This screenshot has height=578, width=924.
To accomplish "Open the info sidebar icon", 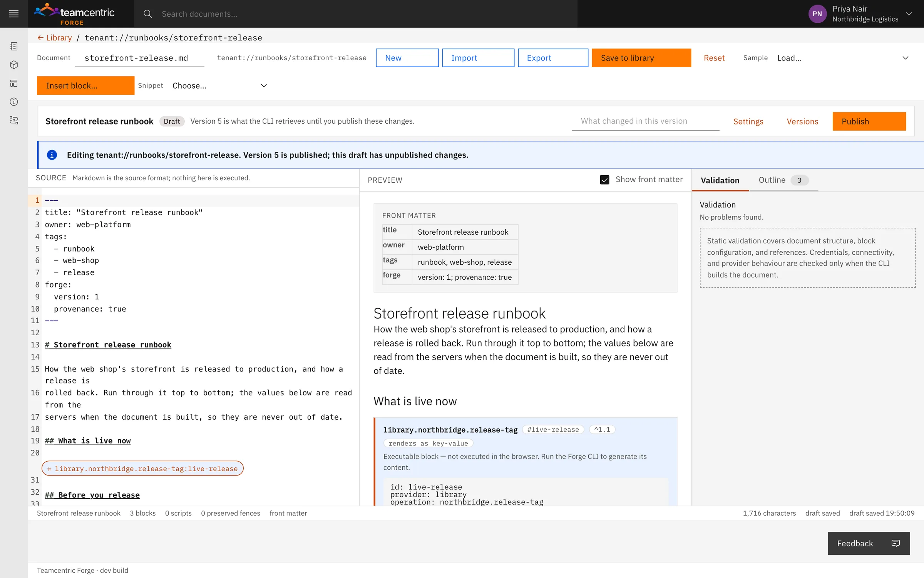I will tap(14, 102).
